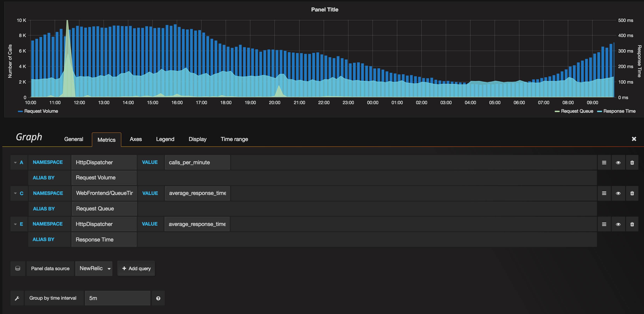The image size is (644, 314).
Task: Click the blue Request Volume legend color swatch
Action: pos(20,111)
